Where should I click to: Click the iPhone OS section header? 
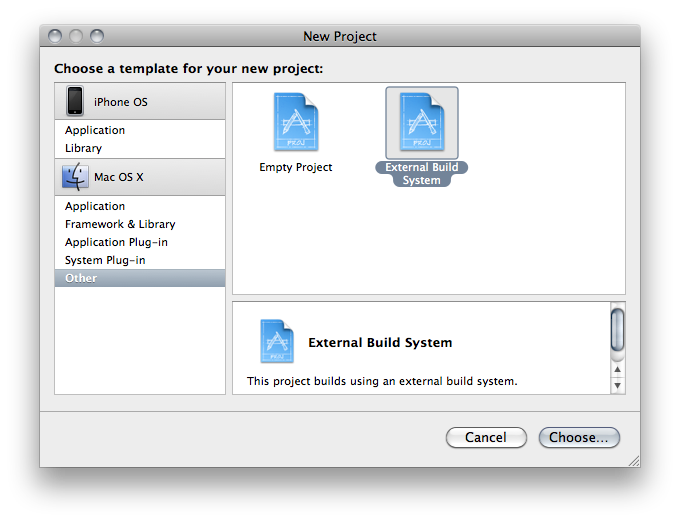[140, 101]
